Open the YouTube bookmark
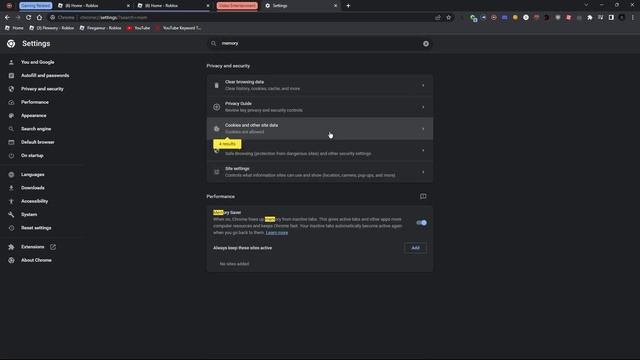640x360 pixels. [x=138, y=28]
